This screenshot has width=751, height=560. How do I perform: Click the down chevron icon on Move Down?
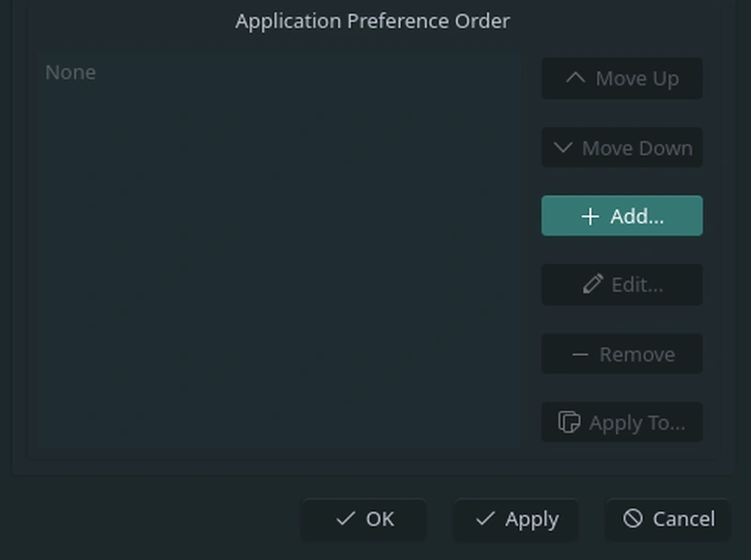click(x=563, y=148)
